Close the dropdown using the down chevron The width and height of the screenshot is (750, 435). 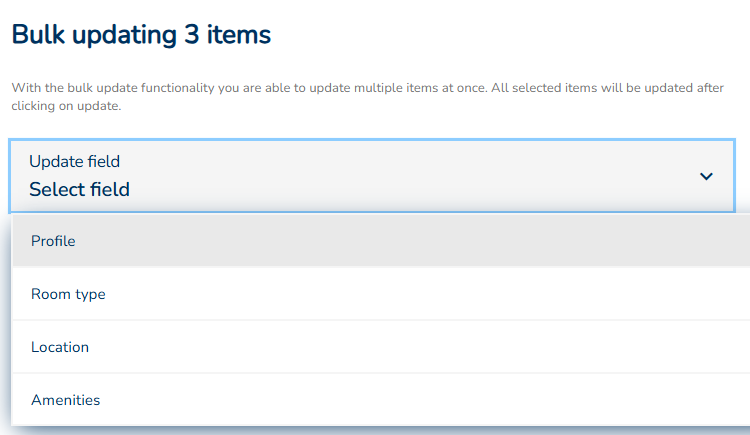click(x=706, y=176)
